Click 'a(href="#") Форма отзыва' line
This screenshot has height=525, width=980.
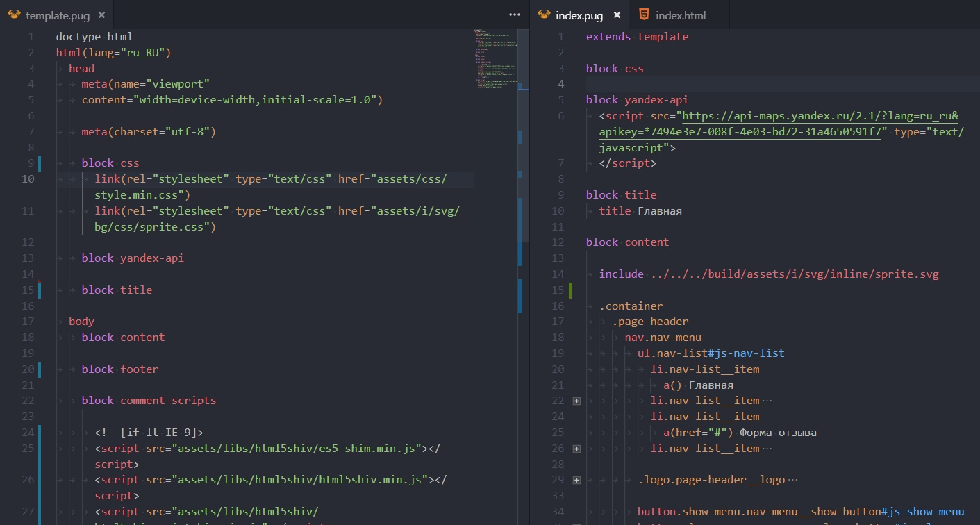point(740,432)
